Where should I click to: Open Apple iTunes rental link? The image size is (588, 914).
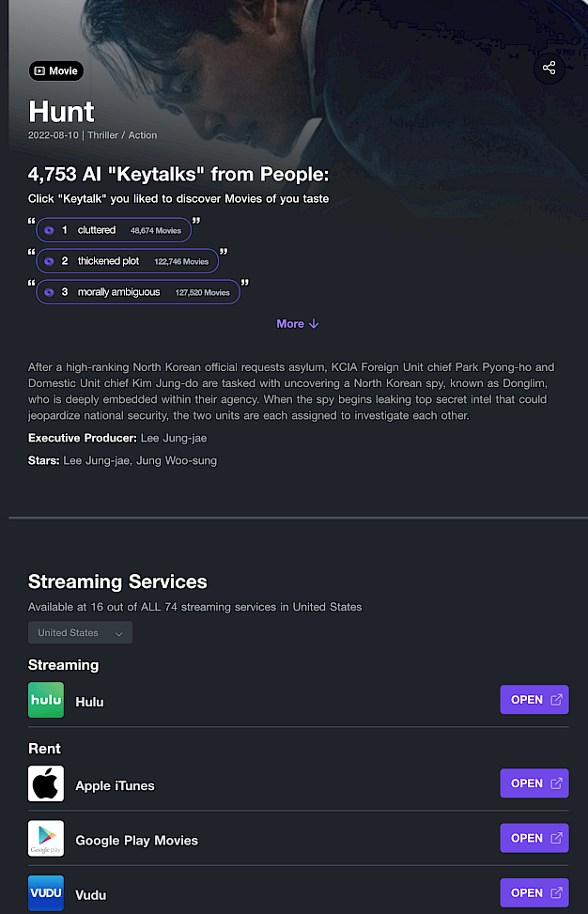534,783
